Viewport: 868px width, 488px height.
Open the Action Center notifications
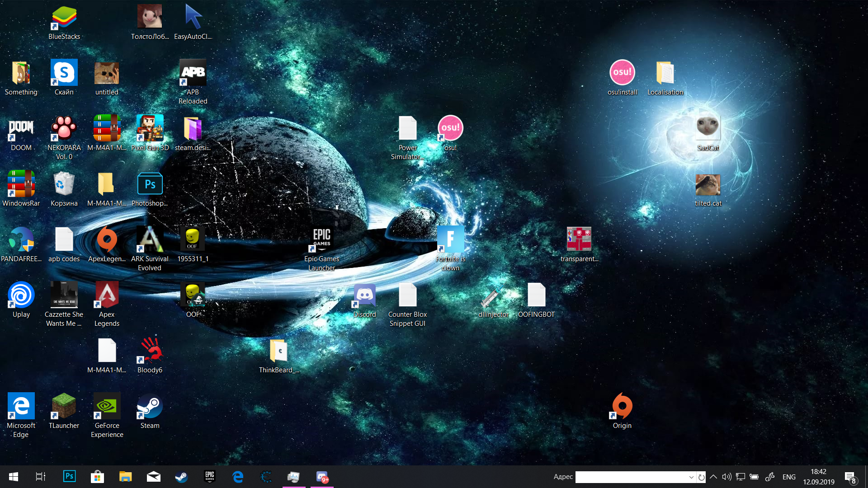click(x=850, y=477)
